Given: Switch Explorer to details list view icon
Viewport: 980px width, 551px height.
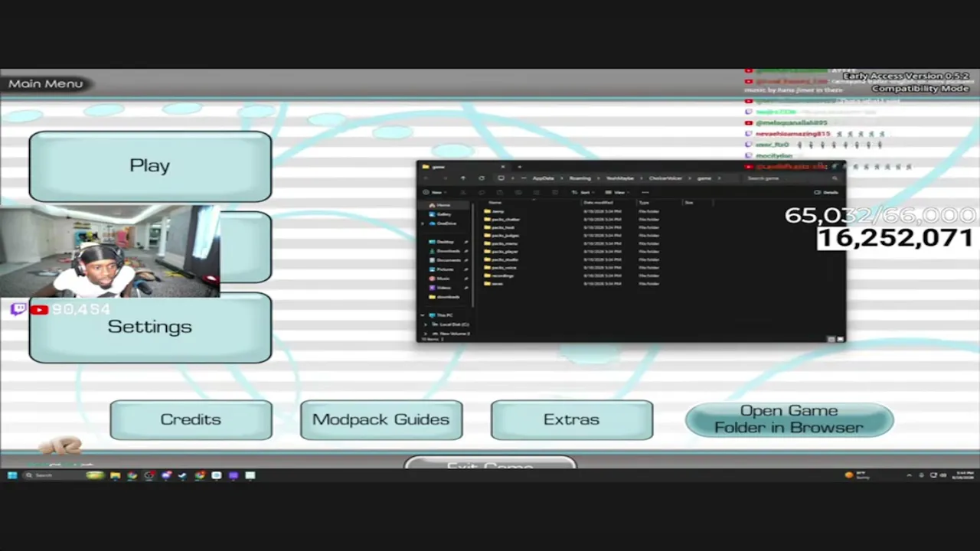Looking at the screenshot, I should (x=831, y=338).
